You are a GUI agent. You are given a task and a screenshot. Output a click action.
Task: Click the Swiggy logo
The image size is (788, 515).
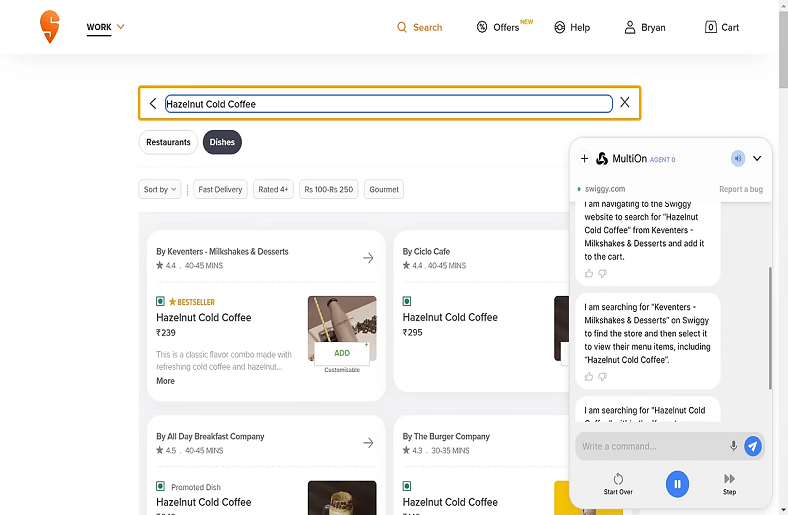[49, 27]
